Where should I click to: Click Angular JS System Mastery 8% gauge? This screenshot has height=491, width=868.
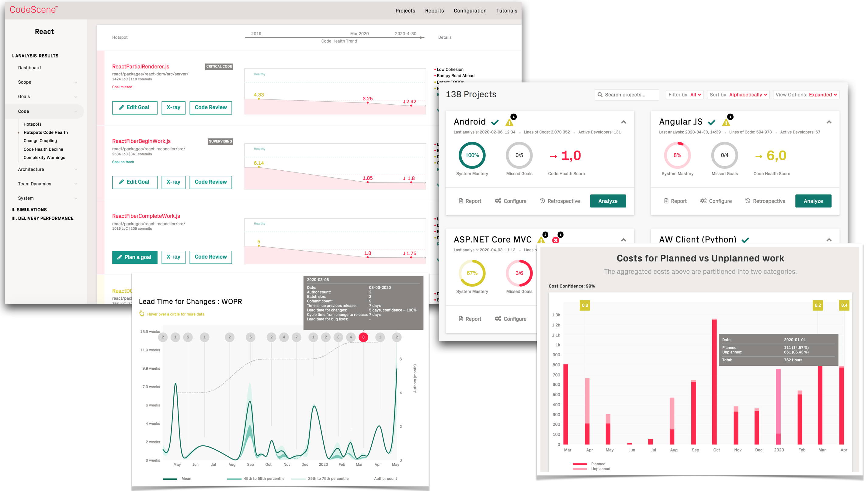[677, 155]
